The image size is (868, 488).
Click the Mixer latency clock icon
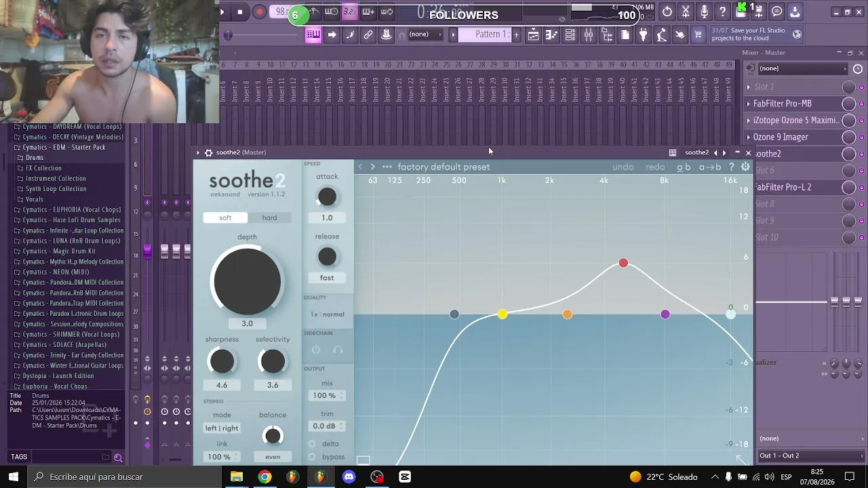[858, 69]
